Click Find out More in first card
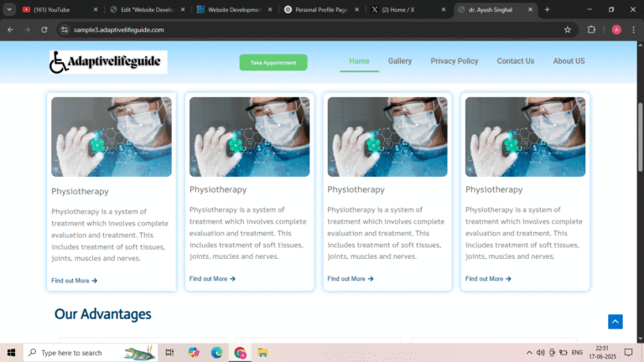644x362 pixels. 74,281
